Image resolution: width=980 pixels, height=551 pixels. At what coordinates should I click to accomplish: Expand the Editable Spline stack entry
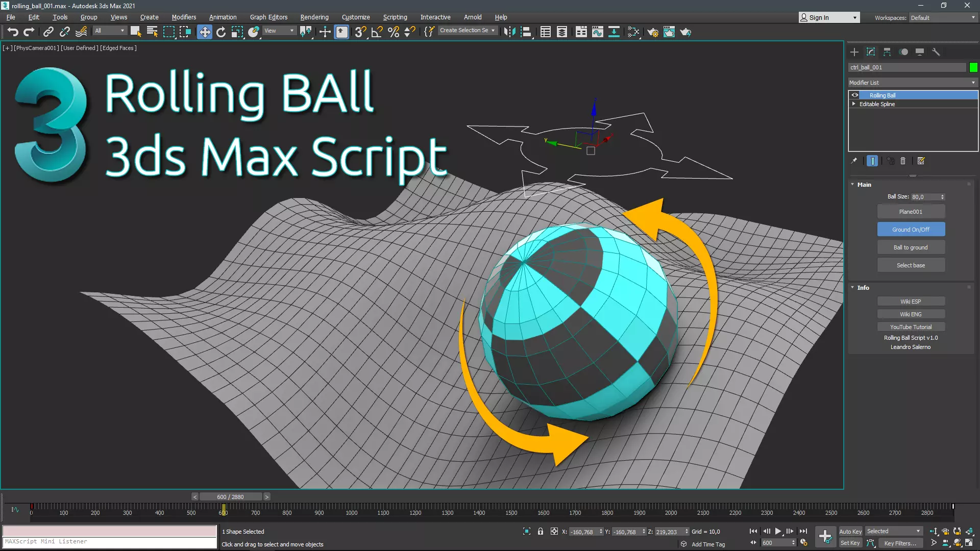[853, 104]
